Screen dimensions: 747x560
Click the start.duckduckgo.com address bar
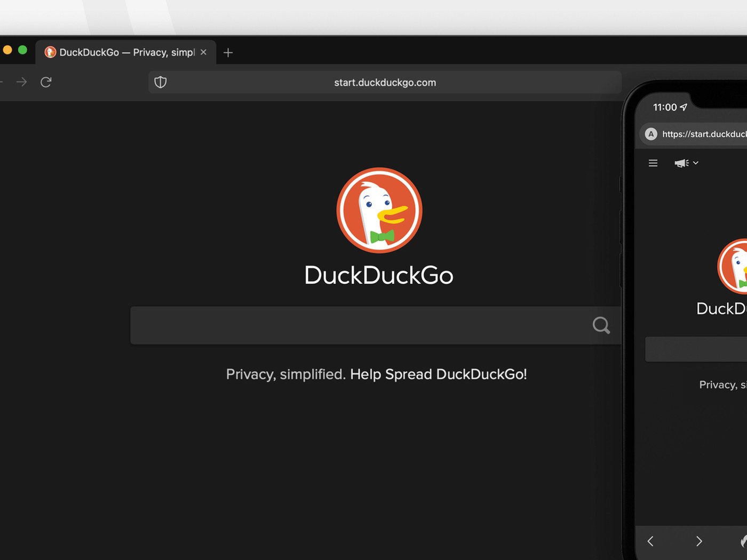(x=385, y=82)
